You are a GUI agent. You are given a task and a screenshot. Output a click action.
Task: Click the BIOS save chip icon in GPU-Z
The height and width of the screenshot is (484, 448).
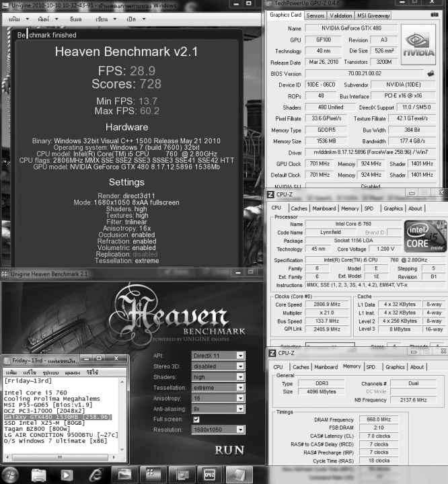coord(431,73)
